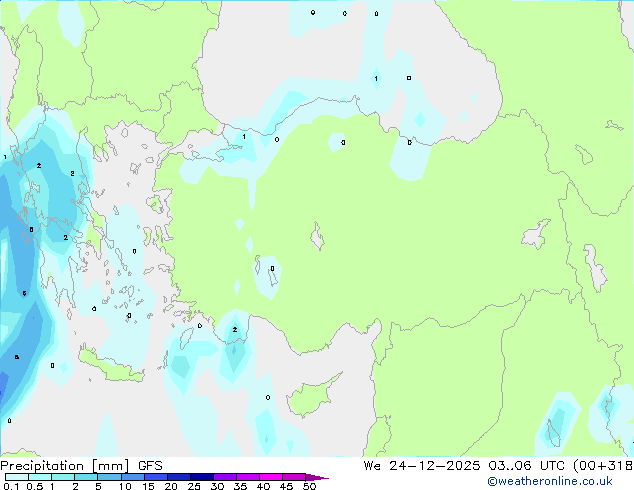The height and width of the screenshot is (490, 634).
Task: Click the '50' legend value label
Action: [309, 486]
